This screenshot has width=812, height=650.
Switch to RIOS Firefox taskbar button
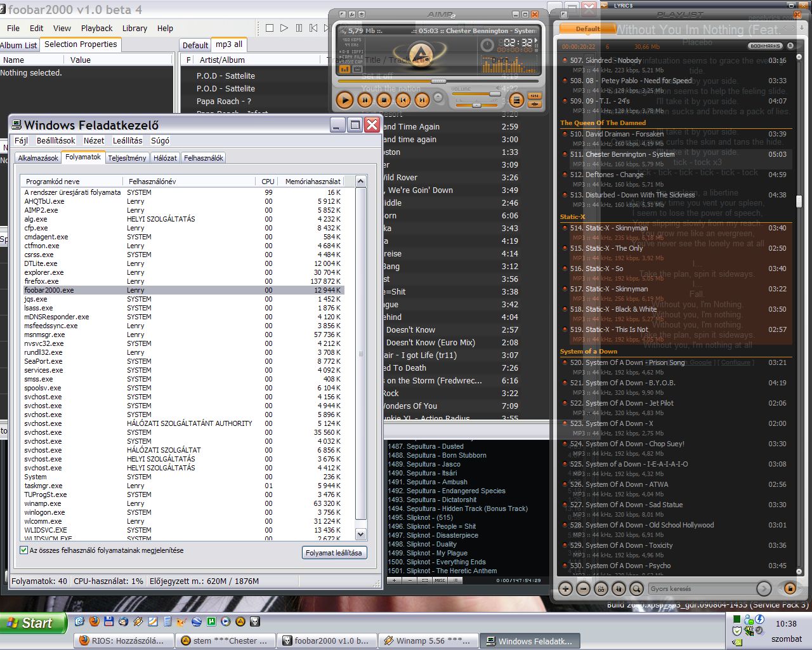point(124,640)
